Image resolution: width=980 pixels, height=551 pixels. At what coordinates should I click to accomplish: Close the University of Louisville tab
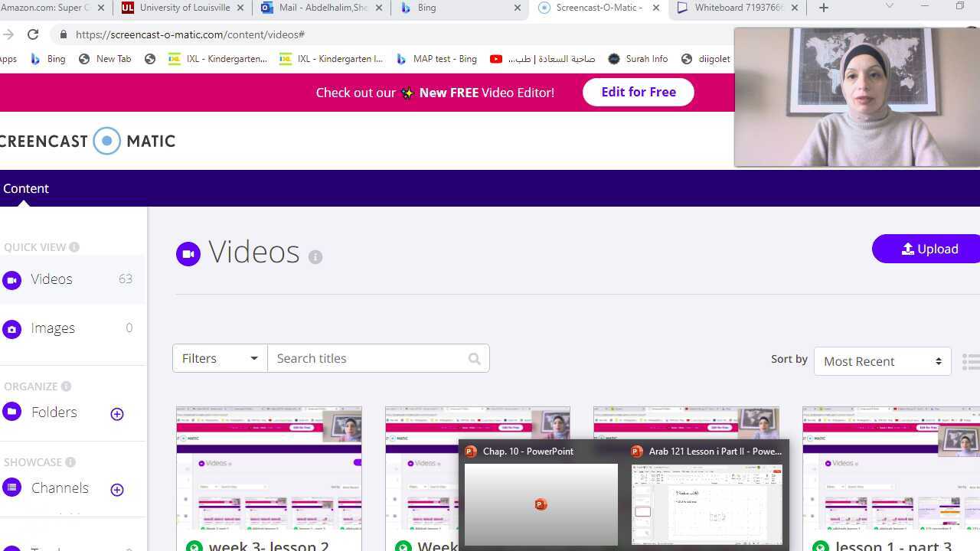pyautogui.click(x=240, y=8)
